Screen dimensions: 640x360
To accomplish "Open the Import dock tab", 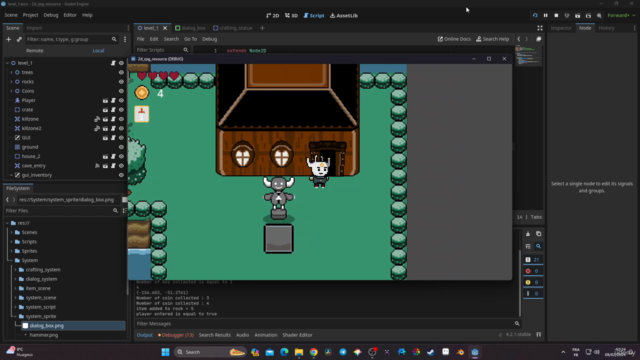I will click(34, 28).
